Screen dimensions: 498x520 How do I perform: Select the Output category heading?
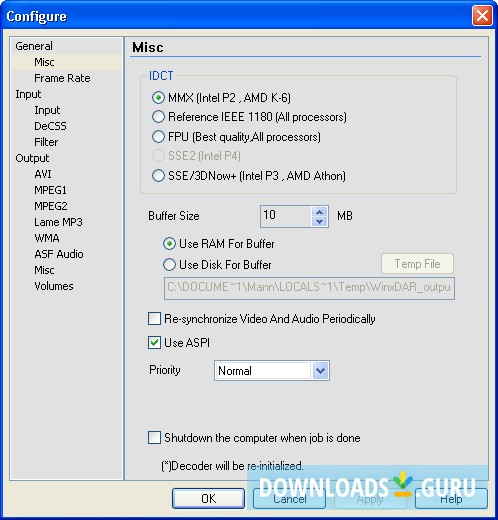(x=32, y=158)
